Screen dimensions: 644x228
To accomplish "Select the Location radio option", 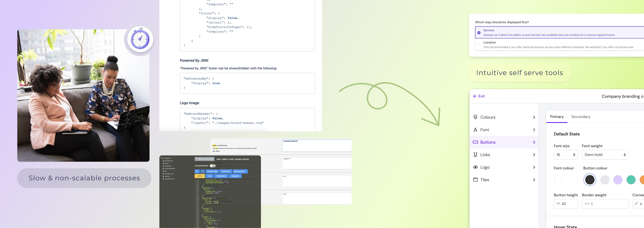I will click(479, 45).
